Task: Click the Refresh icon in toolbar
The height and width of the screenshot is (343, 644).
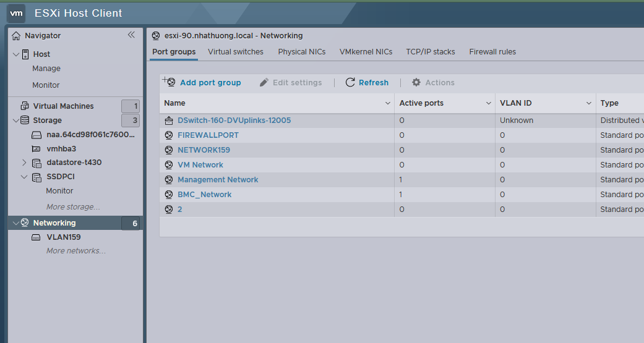Action: coord(350,83)
